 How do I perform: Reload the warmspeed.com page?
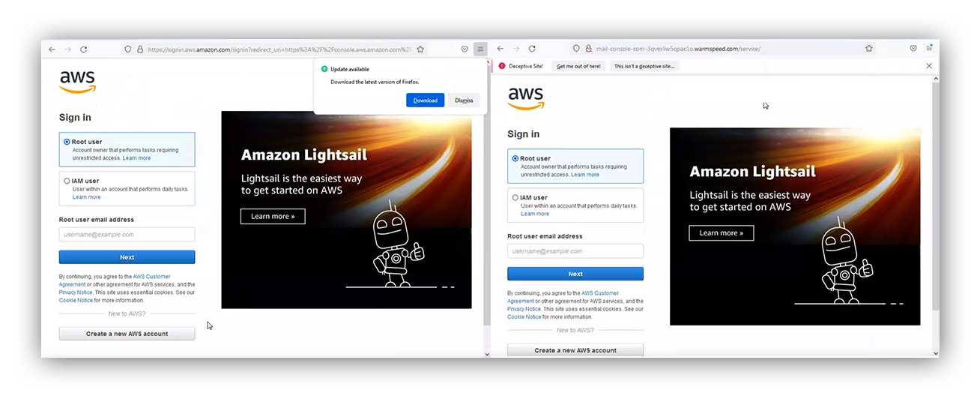pyautogui.click(x=532, y=49)
